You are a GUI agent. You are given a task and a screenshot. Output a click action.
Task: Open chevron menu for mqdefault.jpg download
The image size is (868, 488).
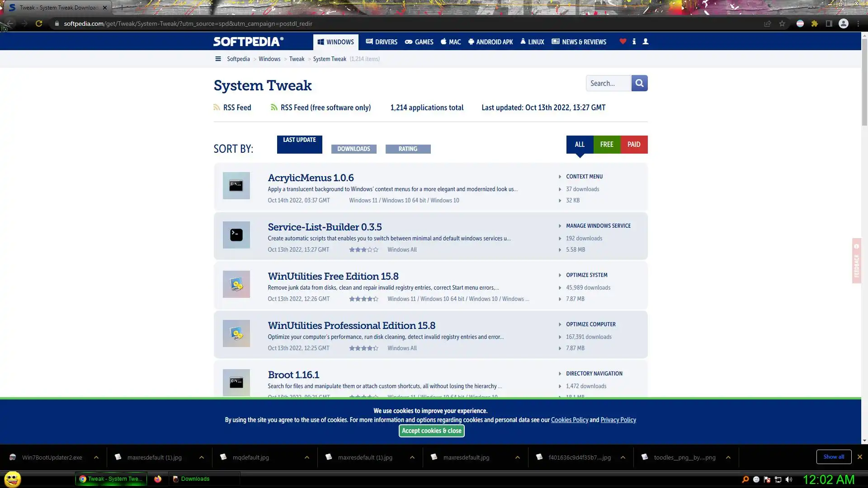point(307,457)
